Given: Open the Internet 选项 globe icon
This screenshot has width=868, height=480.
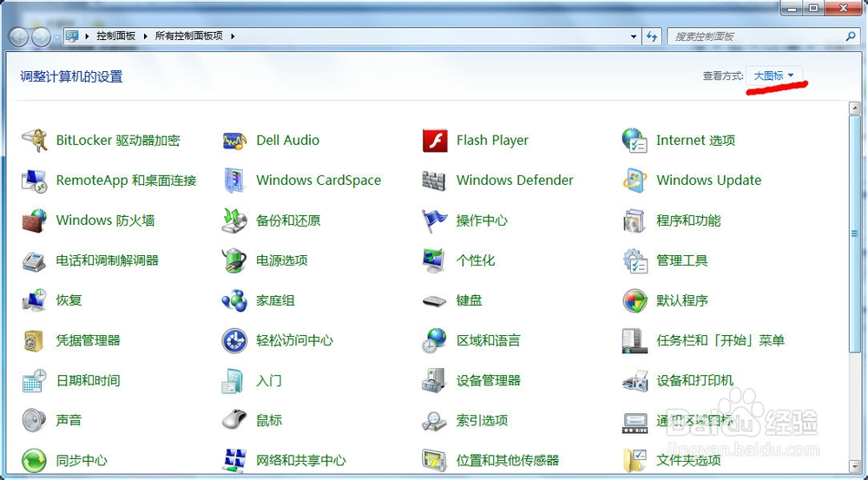Looking at the screenshot, I should [x=635, y=140].
